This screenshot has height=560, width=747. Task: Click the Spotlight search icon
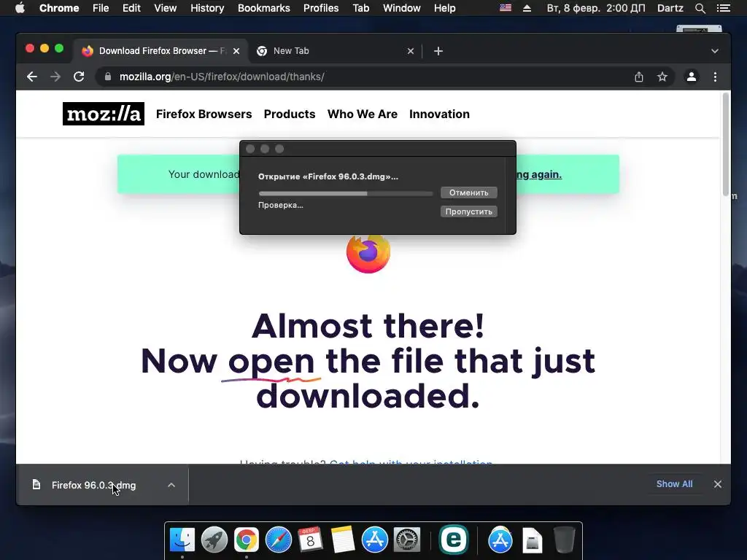(x=700, y=8)
